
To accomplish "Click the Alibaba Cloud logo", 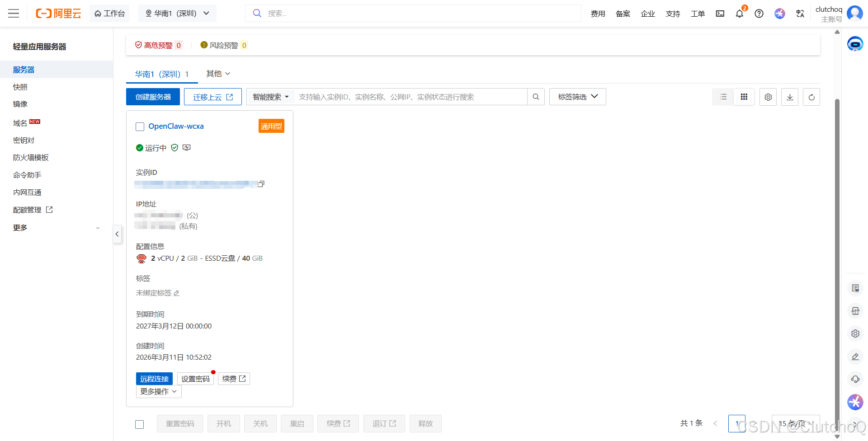I will click(x=58, y=14).
